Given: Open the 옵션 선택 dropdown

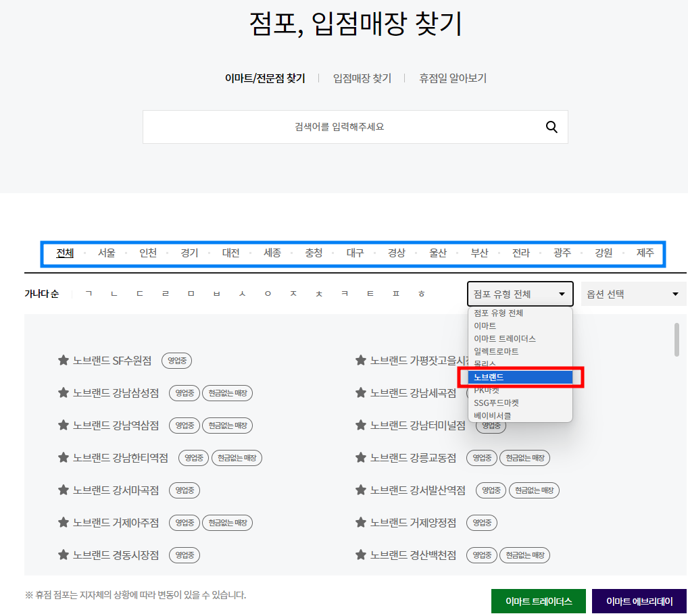Looking at the screenshot, I should click(x=633, y=294).
